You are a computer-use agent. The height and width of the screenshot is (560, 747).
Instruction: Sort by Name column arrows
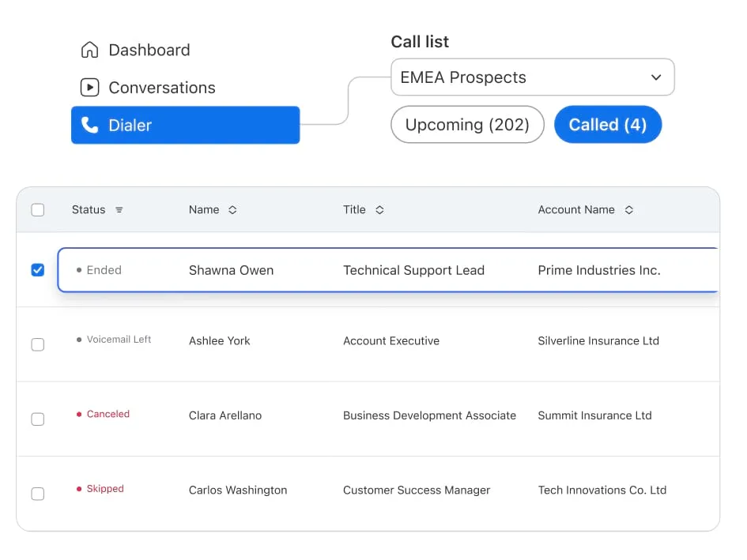232,210
